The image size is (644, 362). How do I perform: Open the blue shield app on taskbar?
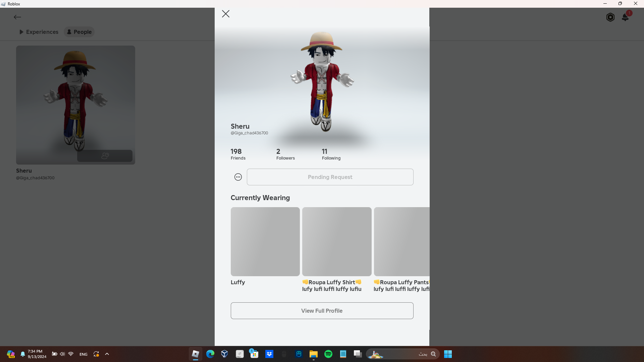(299, 354)
